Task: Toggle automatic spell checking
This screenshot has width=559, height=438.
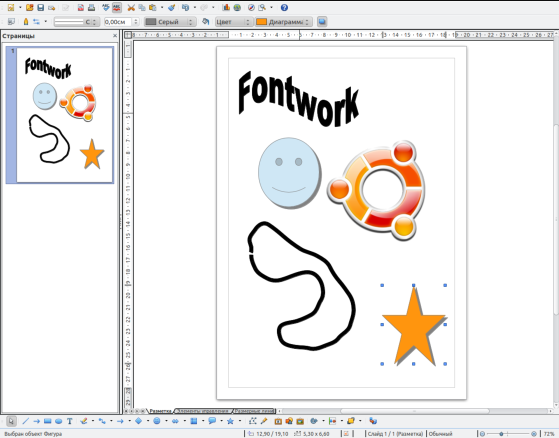Action: tap(117, 7)
